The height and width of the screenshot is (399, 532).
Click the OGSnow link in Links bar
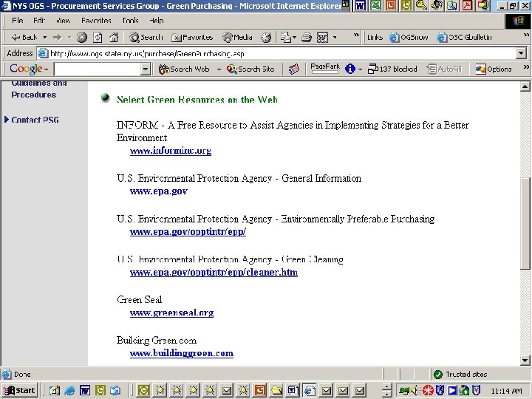pyautogui.click(x=409, y=37)
